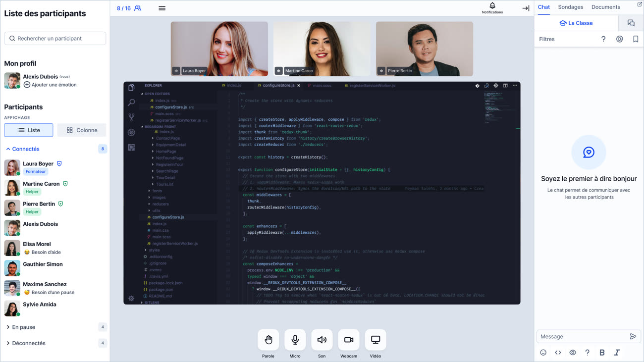Open the emoji picker in chat

(543, 353)
